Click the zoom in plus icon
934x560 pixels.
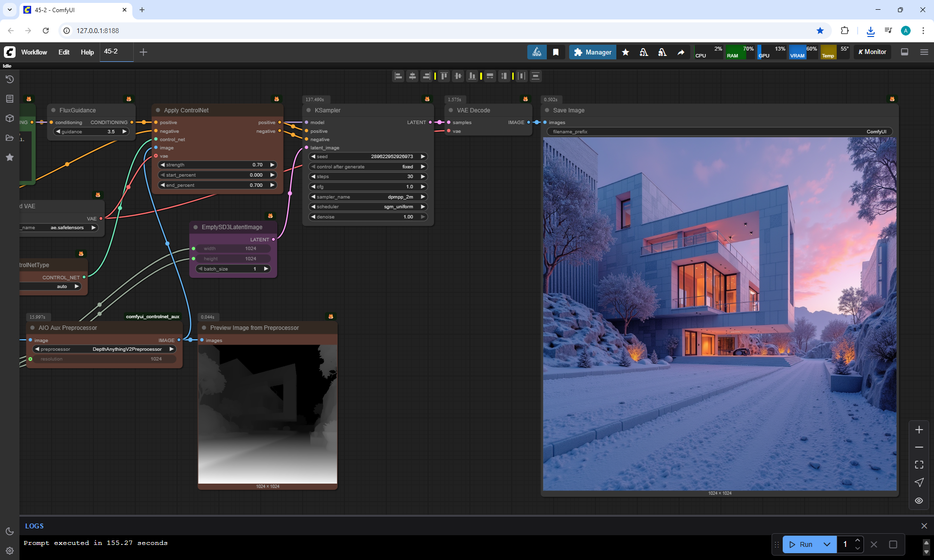919,430
